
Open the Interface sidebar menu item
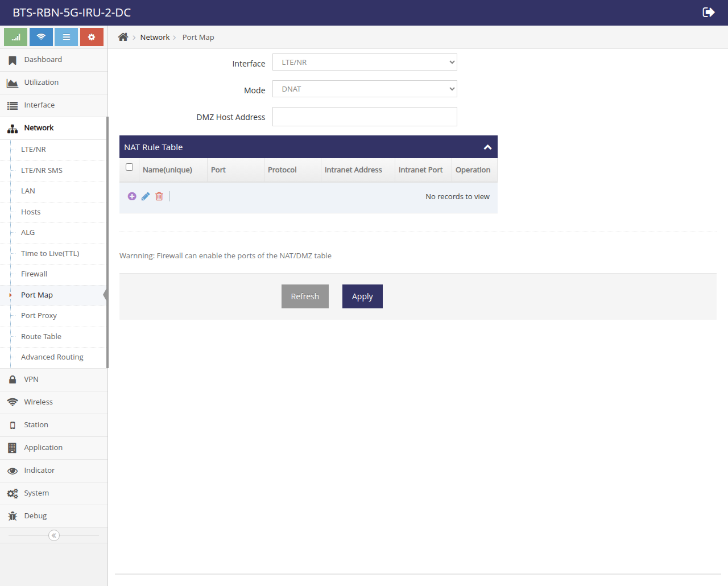click(53, 105)
